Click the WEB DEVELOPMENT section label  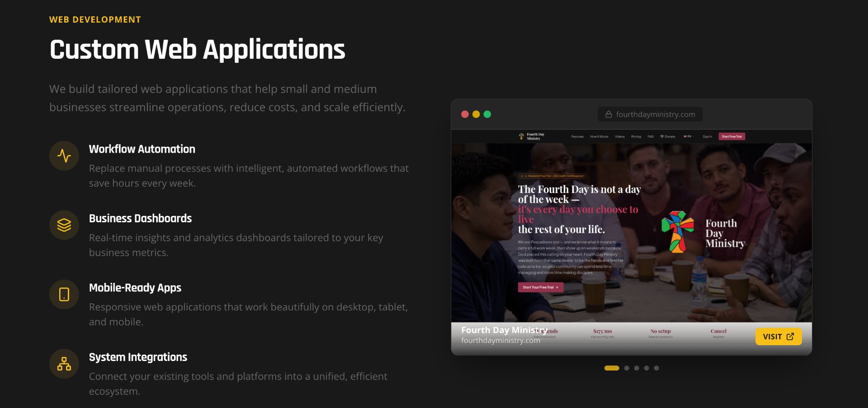click(95, 19)
